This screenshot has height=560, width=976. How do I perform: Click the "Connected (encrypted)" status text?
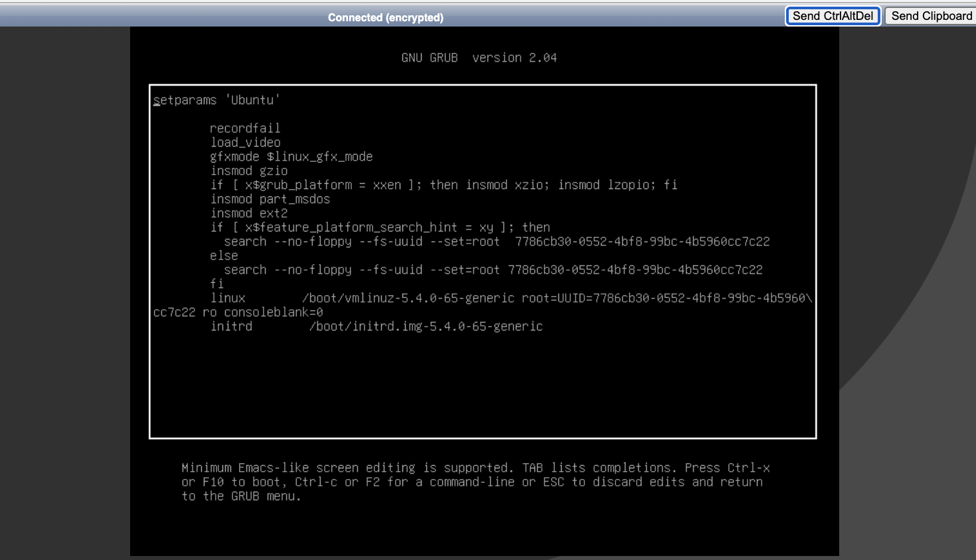[386, 17]
